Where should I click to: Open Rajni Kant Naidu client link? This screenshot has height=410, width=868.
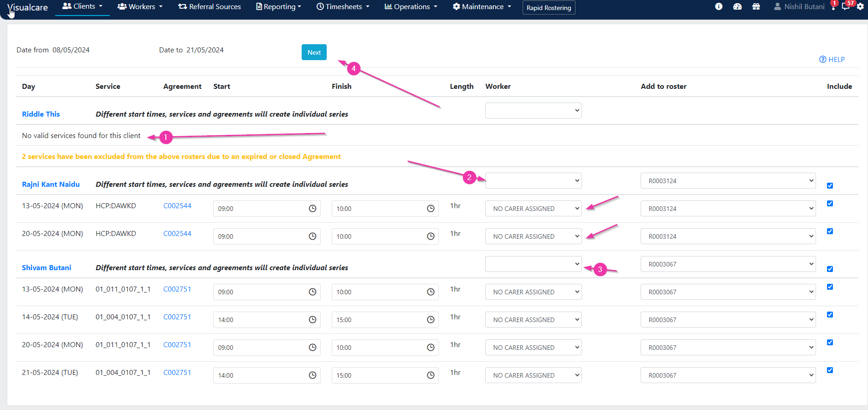tap(51, 184)
